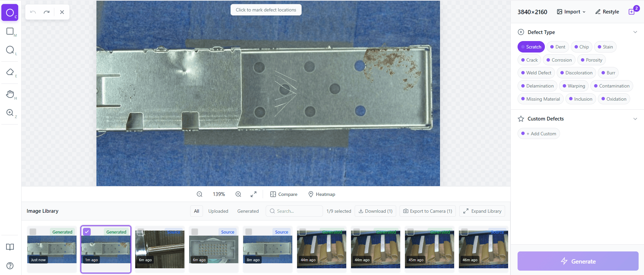Image resolution: width=644 pixels, height=275 pixels.
Task: Select the lasso selection tool
Action: [10, 50]
